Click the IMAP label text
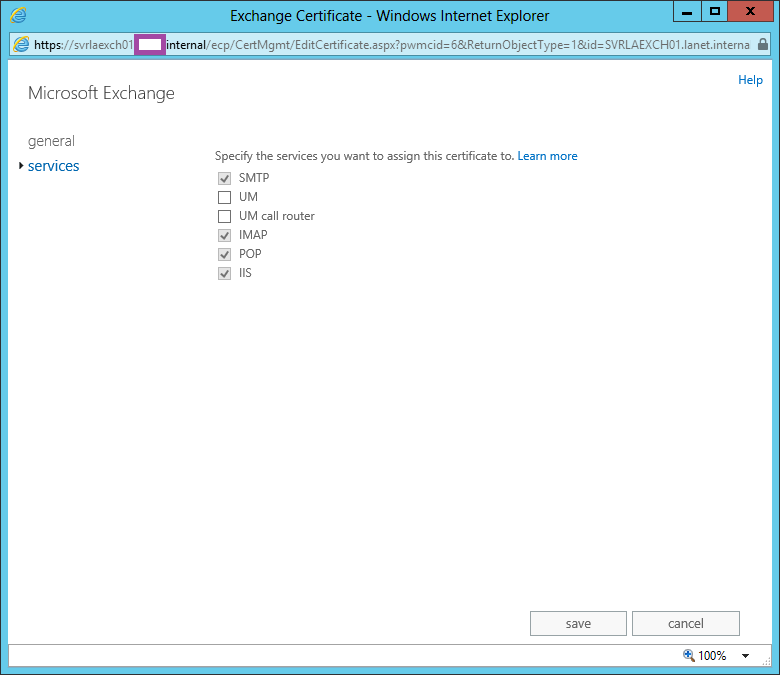The width and height of the screenshot is (780, 675). tap(253, 235)
